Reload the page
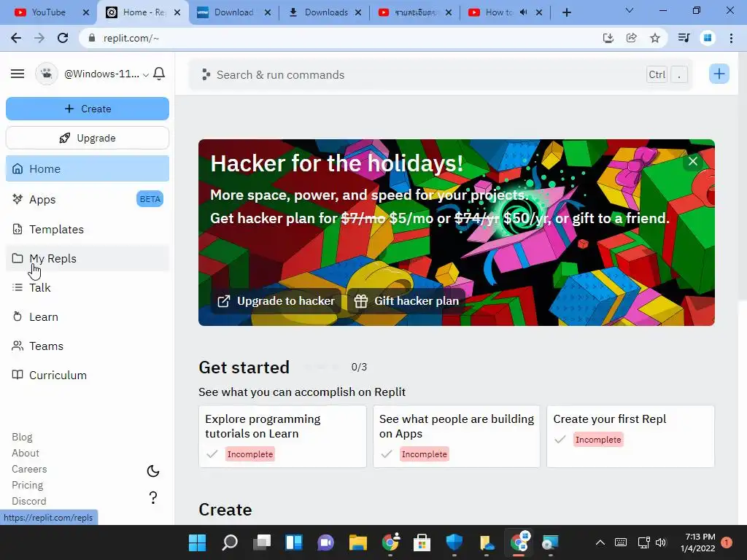Screen dimensions: 747x560 63,38
